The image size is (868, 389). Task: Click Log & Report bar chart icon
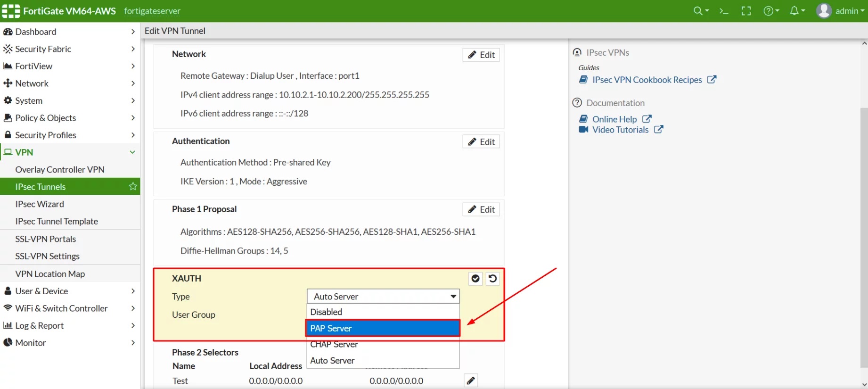[8, 325]
